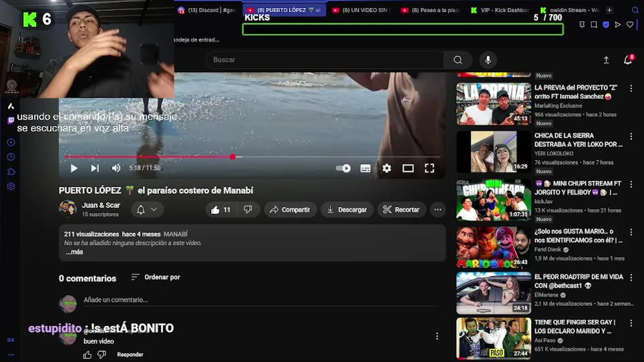
Task: Open menu for CHICA DE LA SIERRA video
Action: 631,136
